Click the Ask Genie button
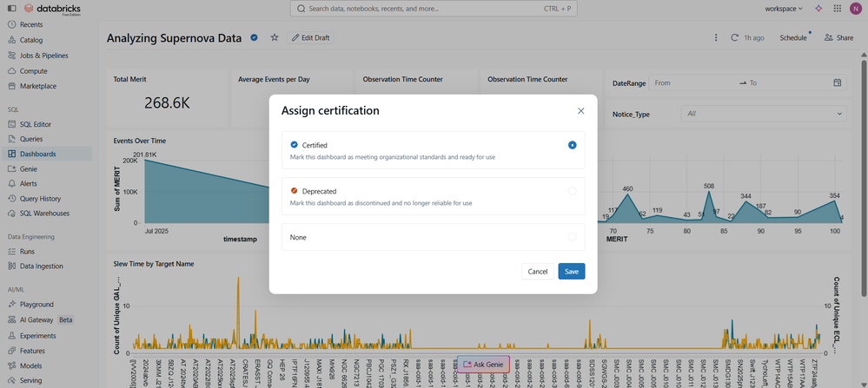This screenshot has height=388, width=868. [483, 365]
